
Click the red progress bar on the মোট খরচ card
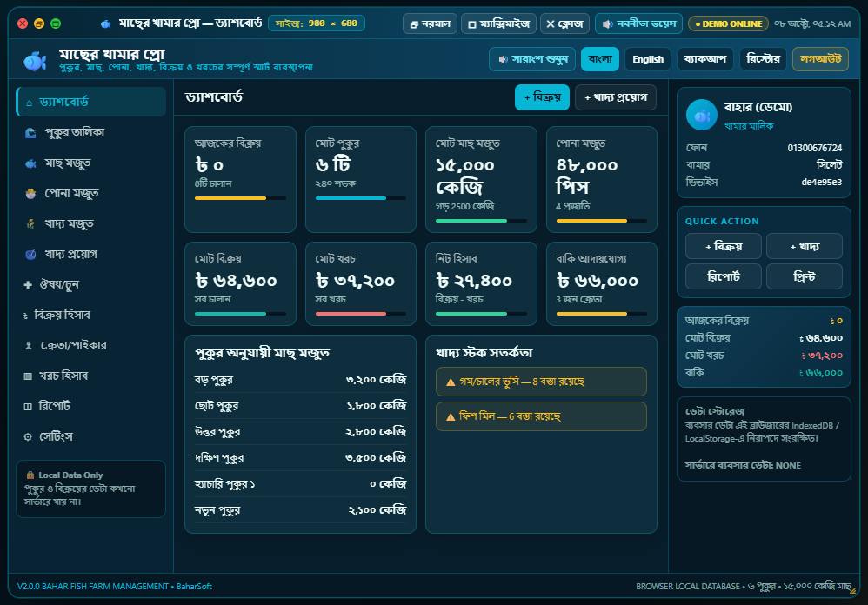click(361, 314)
